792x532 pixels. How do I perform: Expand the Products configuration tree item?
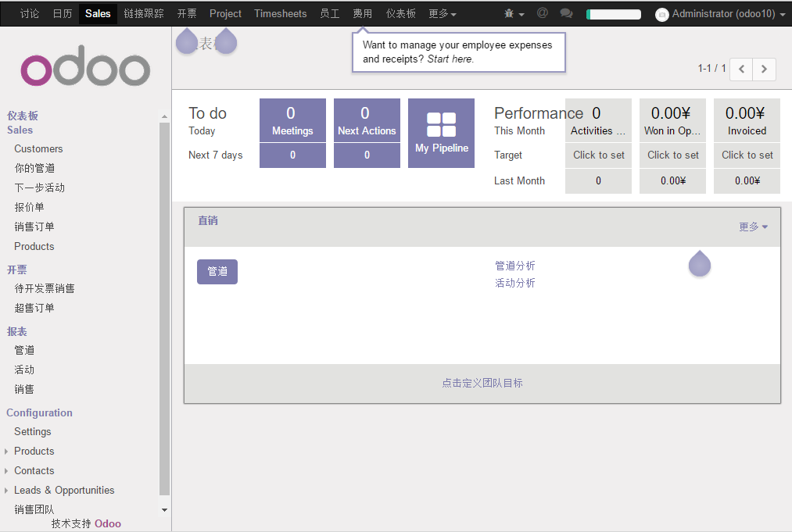pos(6,452)
